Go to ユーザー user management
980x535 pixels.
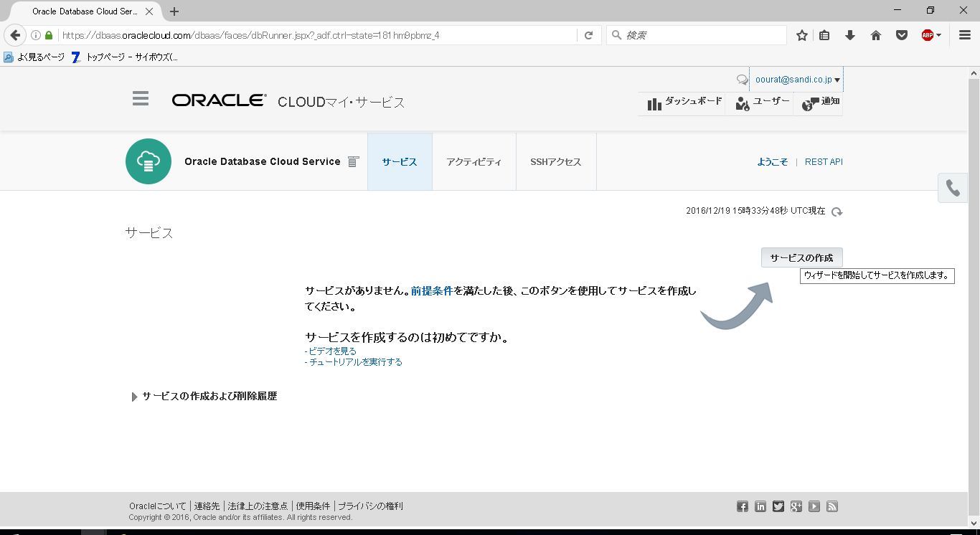[x=761, y=103]
